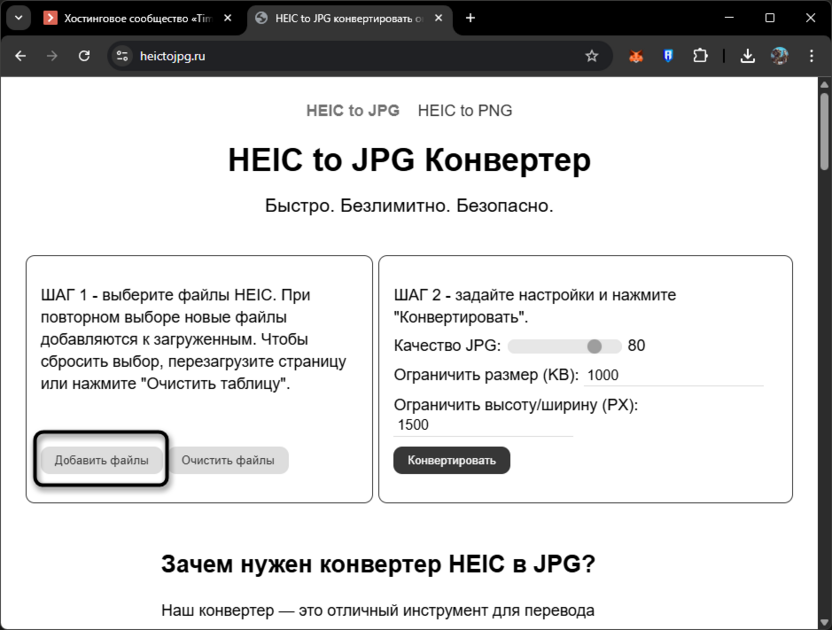Viewport: 832px width, 630px height.
Task: Go back to the previous page
Action: pos(21,56)
